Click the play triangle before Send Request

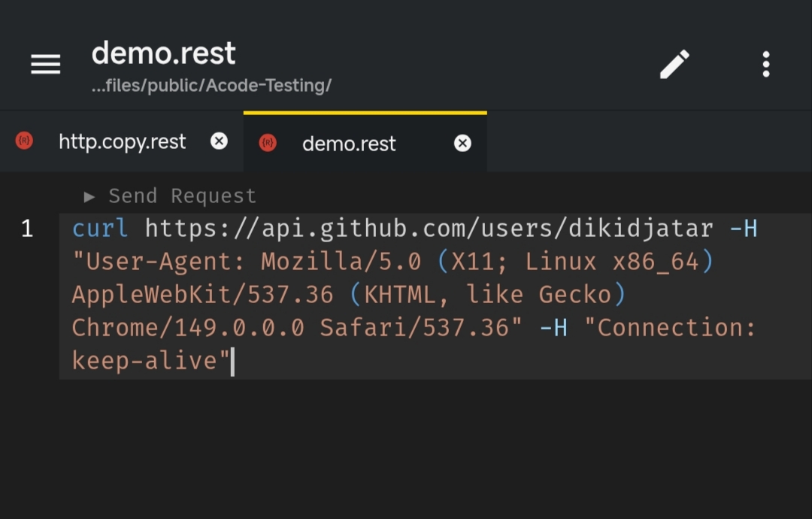pyautogui.click(x=89, y=196)
